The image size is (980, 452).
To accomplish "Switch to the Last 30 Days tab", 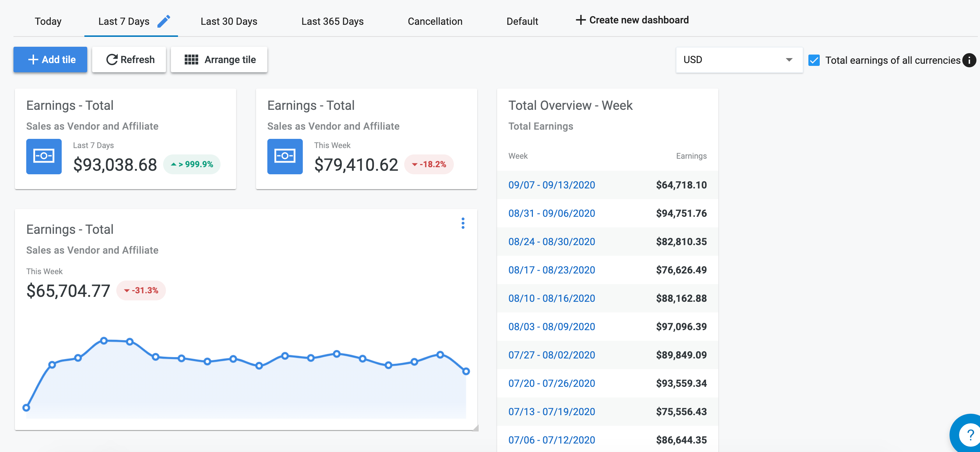I will point(229,21).
